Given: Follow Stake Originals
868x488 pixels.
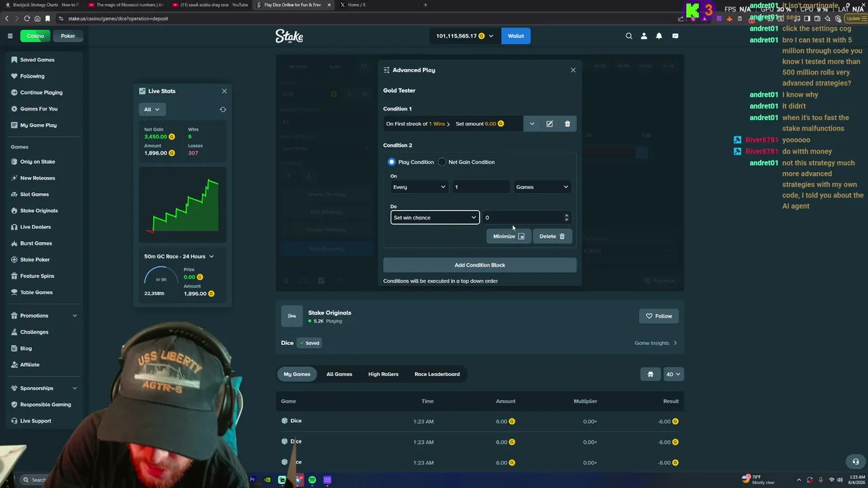Looking at the screenshot, I should pos(658,316).
